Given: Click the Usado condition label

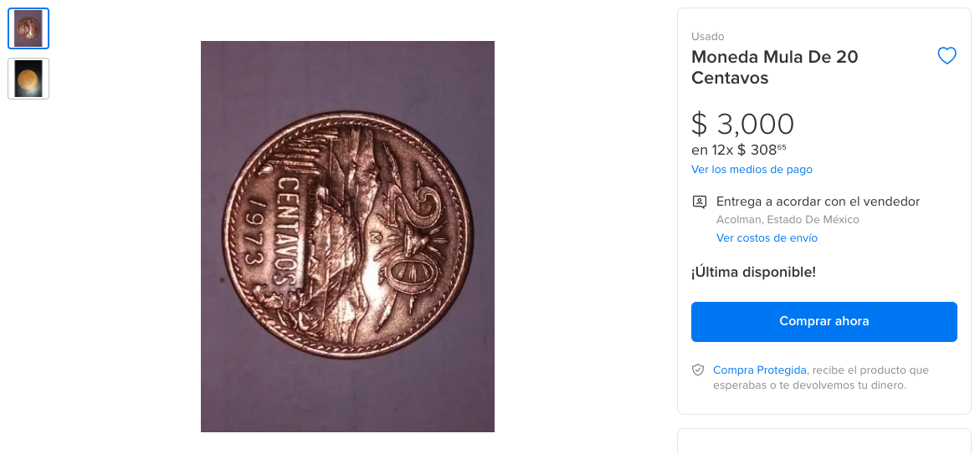Looking at the screenshot, I should tap(707, 37).
